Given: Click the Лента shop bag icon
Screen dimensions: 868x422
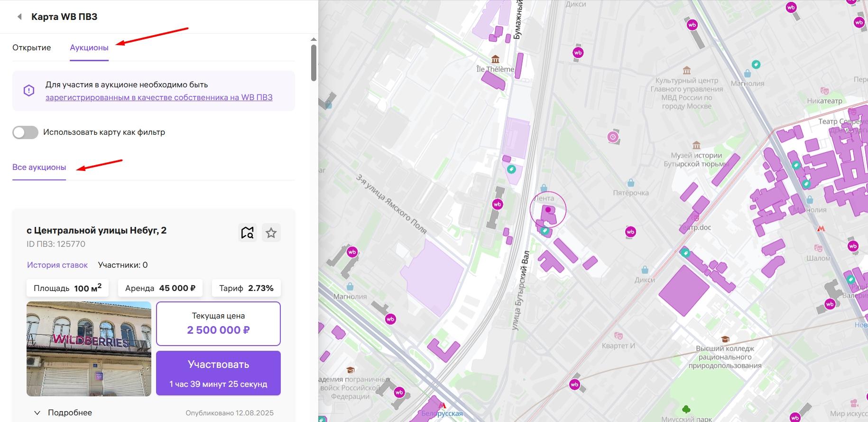Looking at the screenshot, I should [544, 188].
